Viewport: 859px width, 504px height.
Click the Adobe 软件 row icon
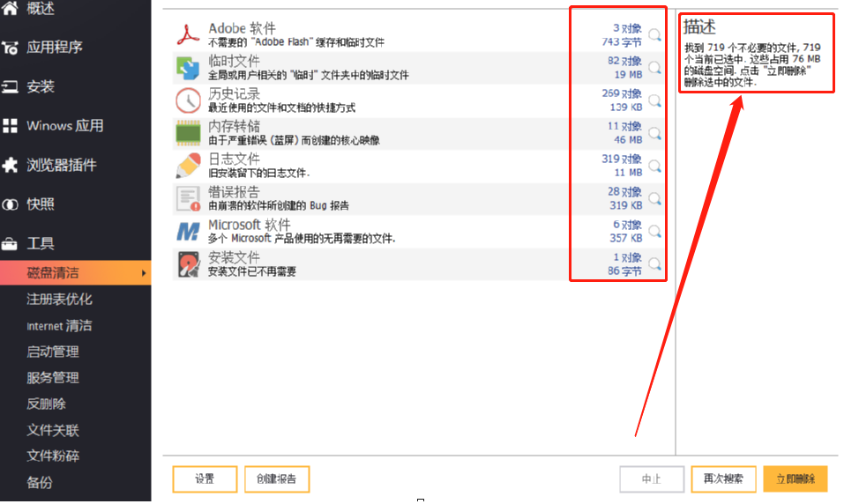(x=188, y=35)
